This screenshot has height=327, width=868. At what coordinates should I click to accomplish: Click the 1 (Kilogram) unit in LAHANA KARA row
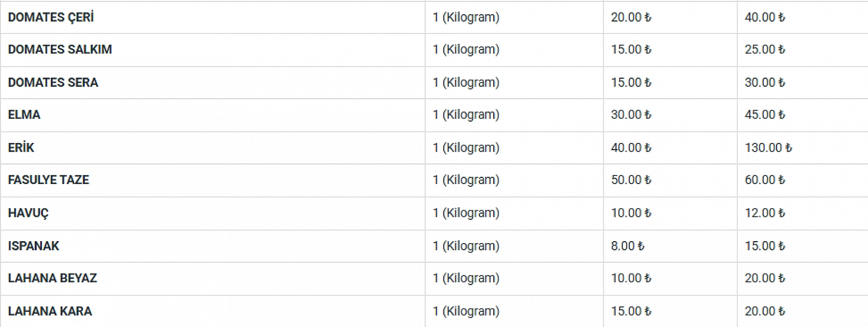click(x=466, y=311)
